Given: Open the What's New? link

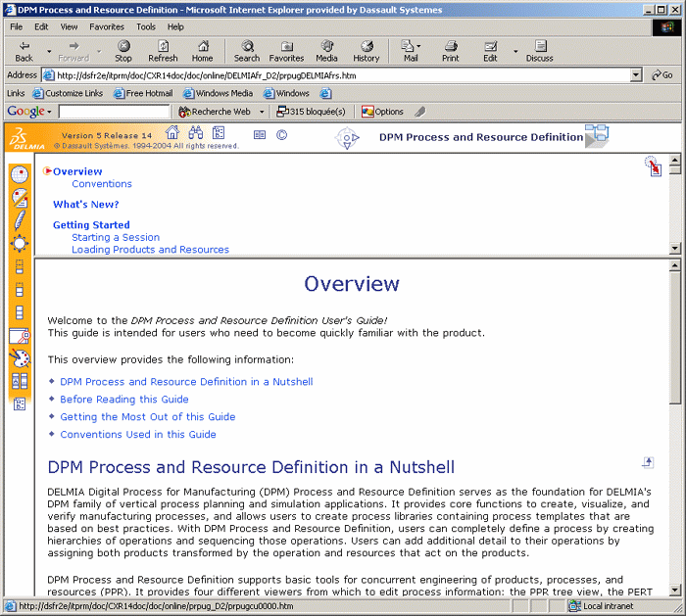Looking at the screenshot, I should pyautogui.click(x=86, y=204).
